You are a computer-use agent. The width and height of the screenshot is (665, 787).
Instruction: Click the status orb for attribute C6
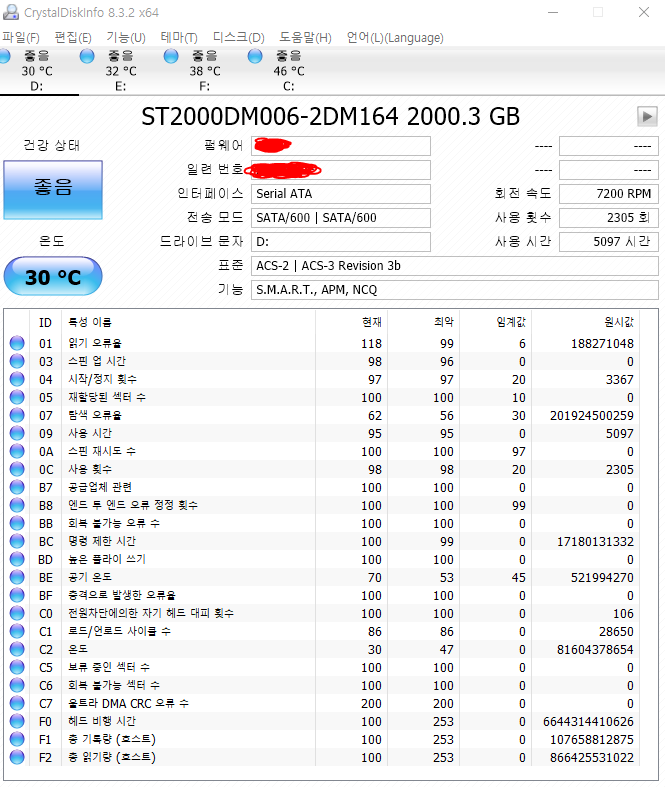[x=17, y=685]
